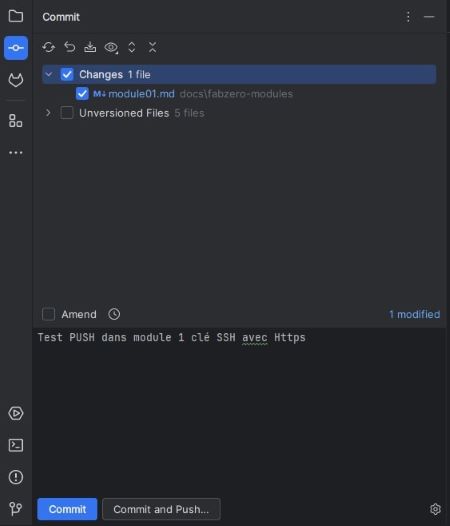Uncheck the Changes group checkbox
This screenshot has height=526, width=450.
[x=67, y=74]
